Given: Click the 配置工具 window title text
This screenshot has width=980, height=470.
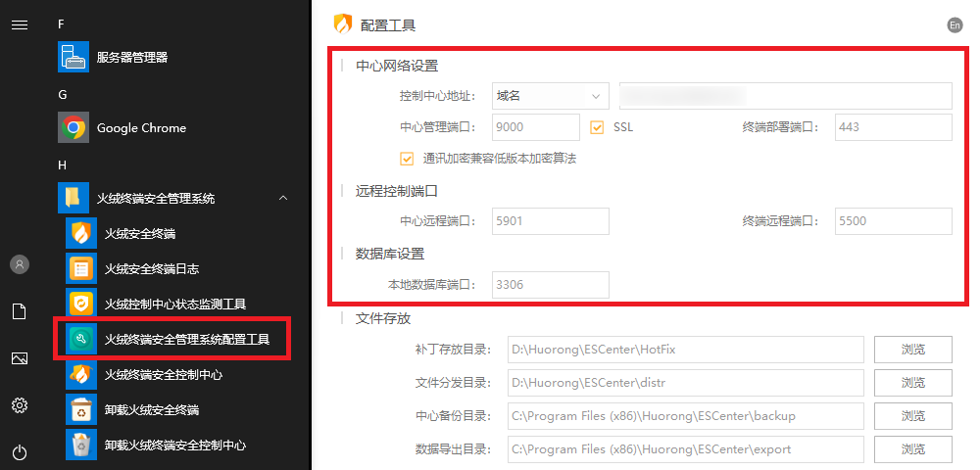Looking at the screenshot, I should coord(388,24).
